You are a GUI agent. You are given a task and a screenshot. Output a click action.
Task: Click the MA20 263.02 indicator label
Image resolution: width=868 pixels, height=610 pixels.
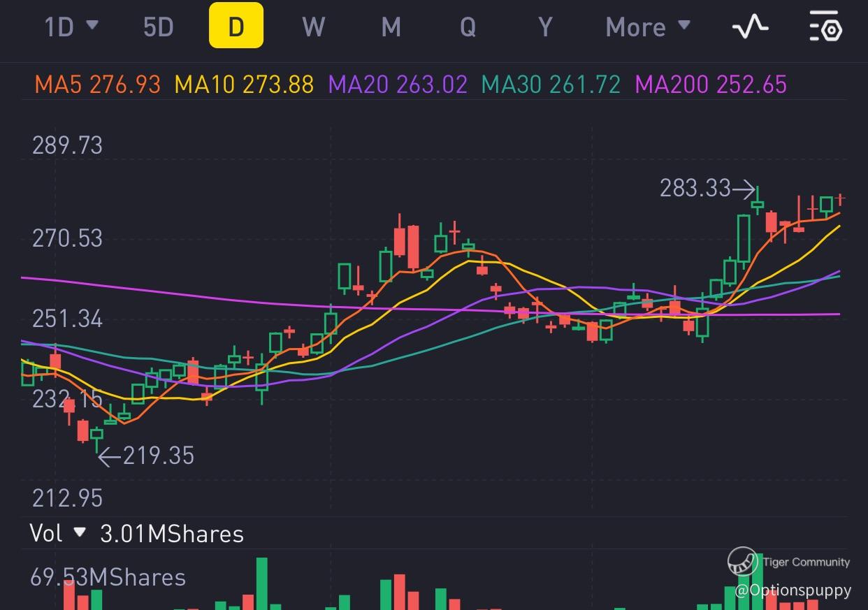(398, 85)
